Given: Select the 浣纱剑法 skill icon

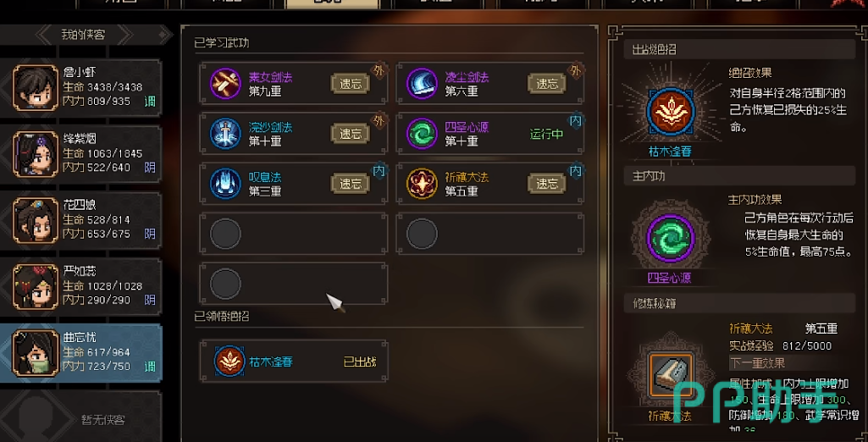Looking at the screenshot, I should pos(225,134).
